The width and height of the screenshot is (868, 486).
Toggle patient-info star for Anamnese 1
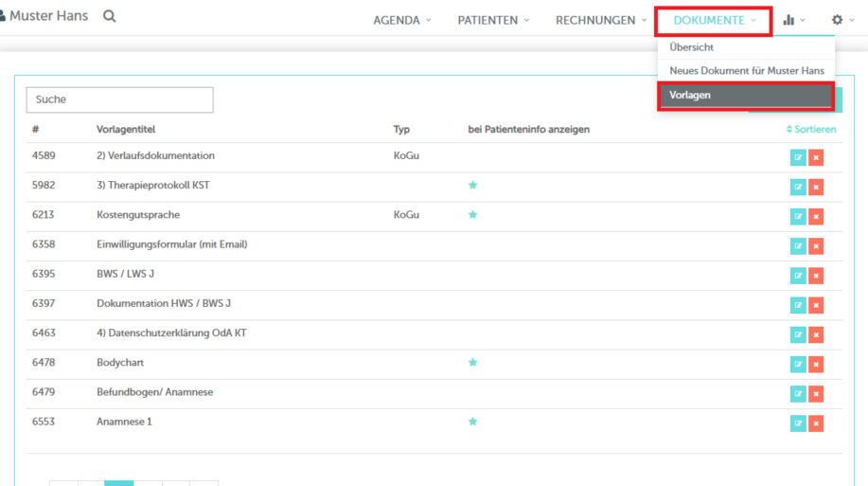pos(472,422)
